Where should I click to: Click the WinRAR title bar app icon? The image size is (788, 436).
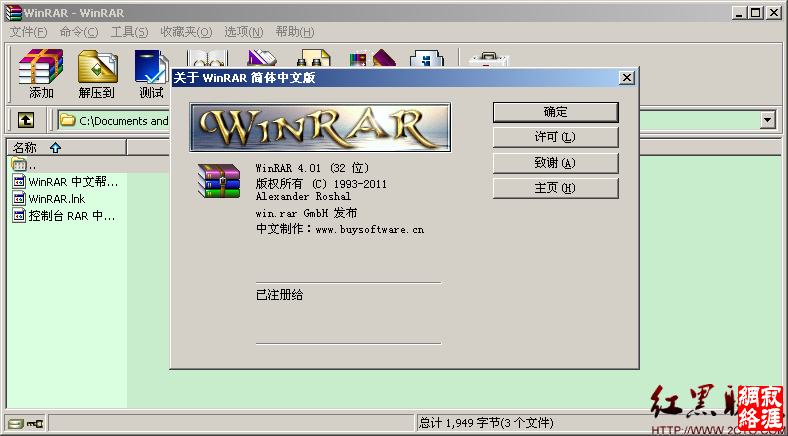[13, 12]
